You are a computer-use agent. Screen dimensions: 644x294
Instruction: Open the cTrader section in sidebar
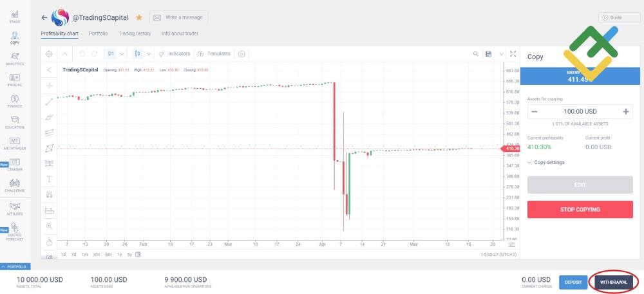[15, 165]
